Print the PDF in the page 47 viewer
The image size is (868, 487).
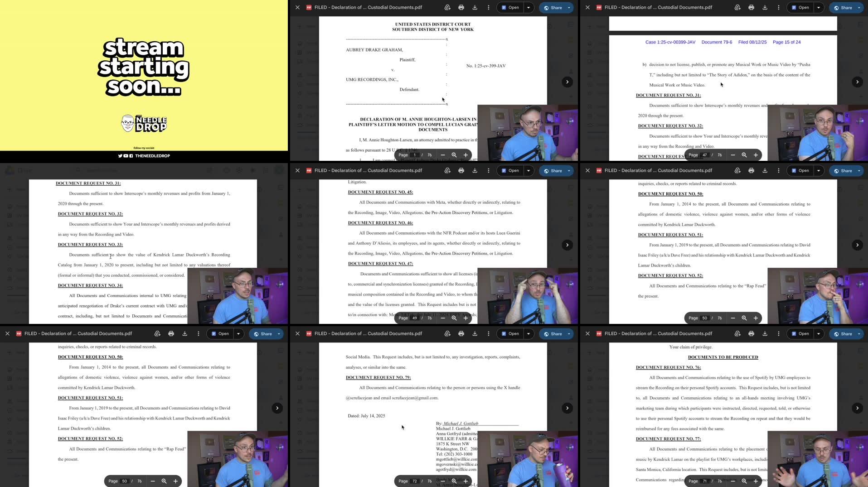point(751,8)
